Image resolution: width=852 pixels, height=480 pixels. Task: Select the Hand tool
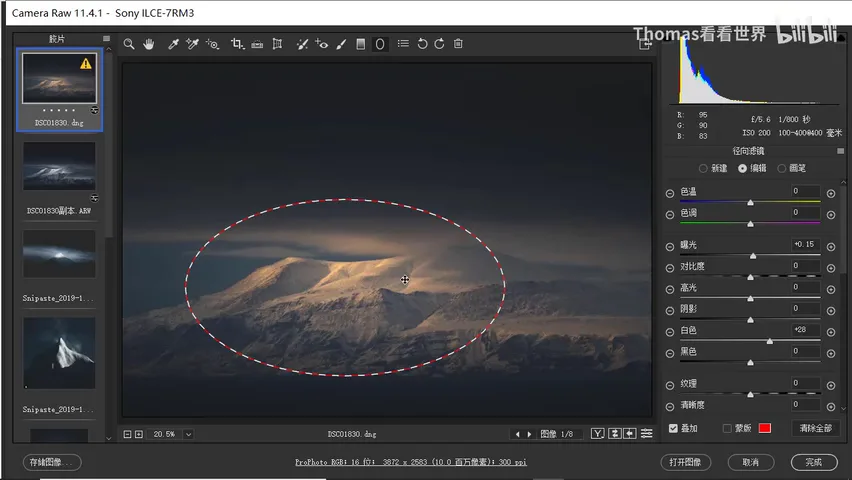point(148,44)
